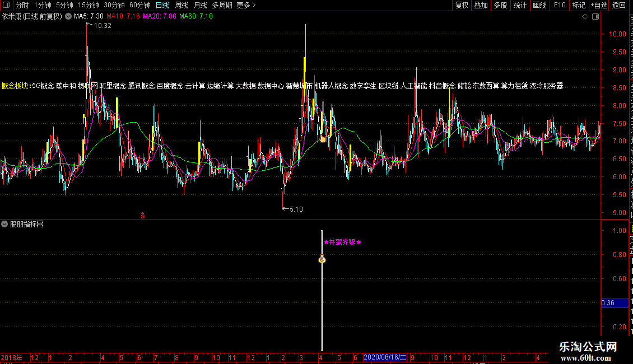Viewport: 633px width, 364px height.
Task: Click the diamond icon at chart top-right
Action: tap(585, 17)
